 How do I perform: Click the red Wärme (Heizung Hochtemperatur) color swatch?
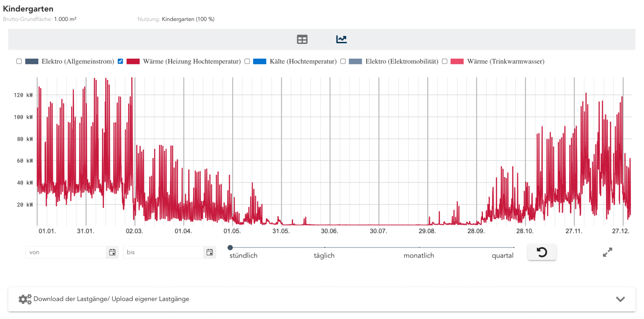(133, 61)
